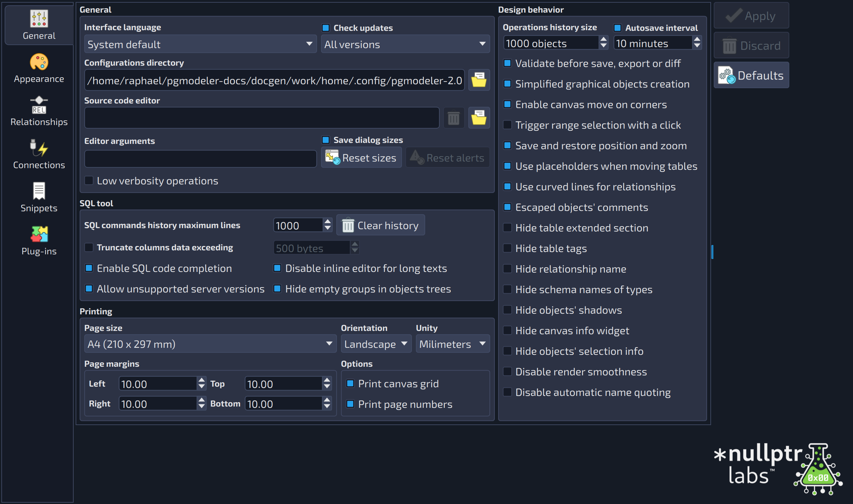Viewport: 853px width, 504px height.
Task: Open Page size A4 dropdown
Action: [x=210, y=344]
